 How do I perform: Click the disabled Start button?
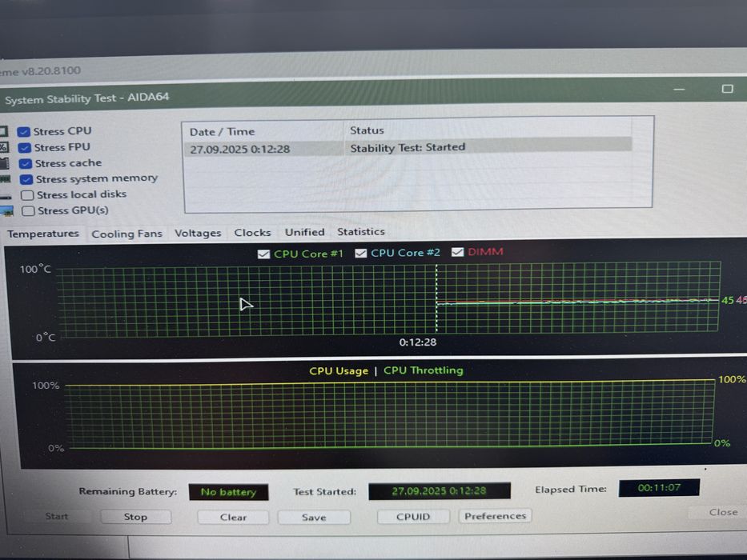point(57,516)
